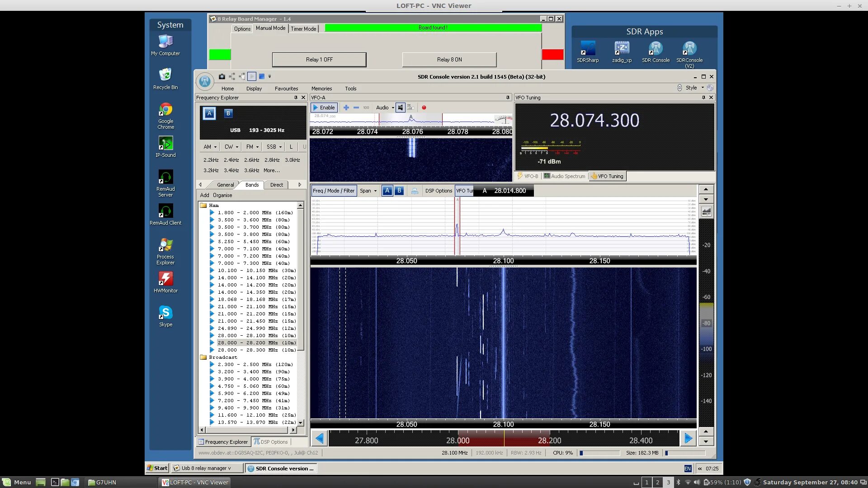Mute audio with the speaker icon
The width and height of the screenshot is (868, 488).
pyautogui.click(x=400, y=108)
